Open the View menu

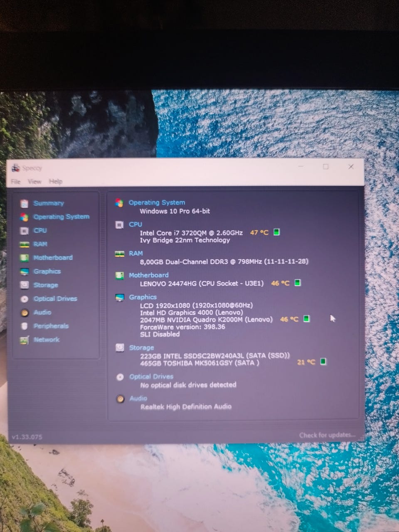34,182
